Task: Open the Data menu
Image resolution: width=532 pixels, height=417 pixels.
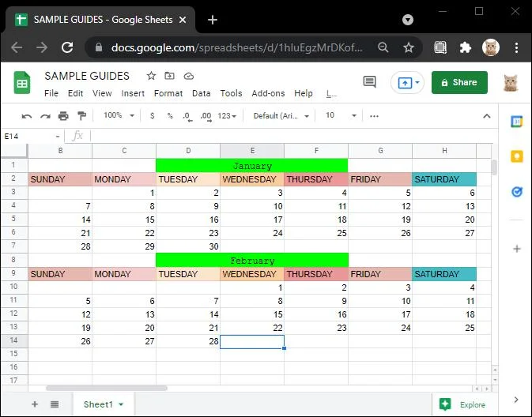Action: click(x=202, y=93)
